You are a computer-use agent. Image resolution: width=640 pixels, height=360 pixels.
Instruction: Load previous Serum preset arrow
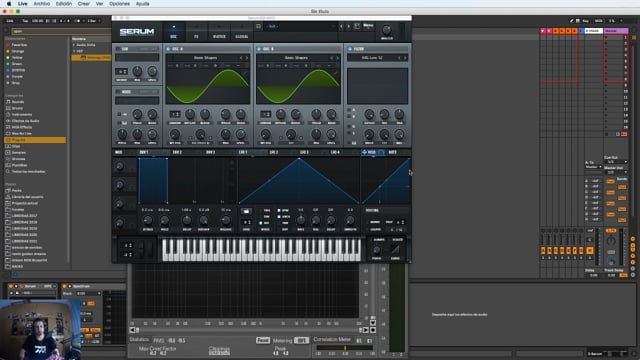coord(342,27)
